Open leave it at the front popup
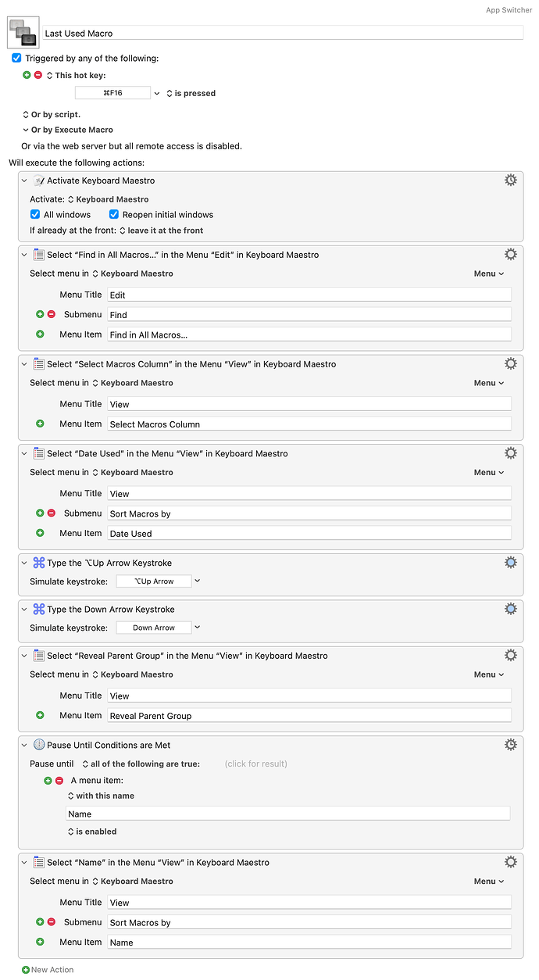Viewport: 539px width, 980px height. [x=161, y=231]
